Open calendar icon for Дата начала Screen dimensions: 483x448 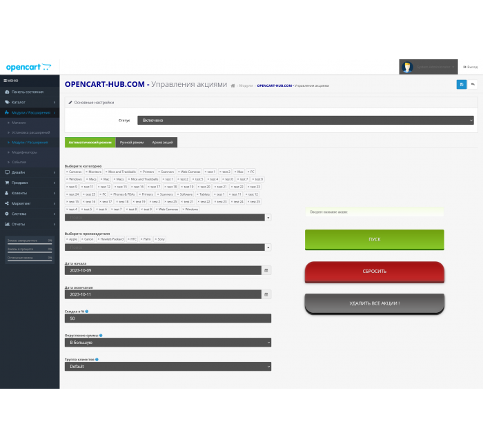(266, 270)
